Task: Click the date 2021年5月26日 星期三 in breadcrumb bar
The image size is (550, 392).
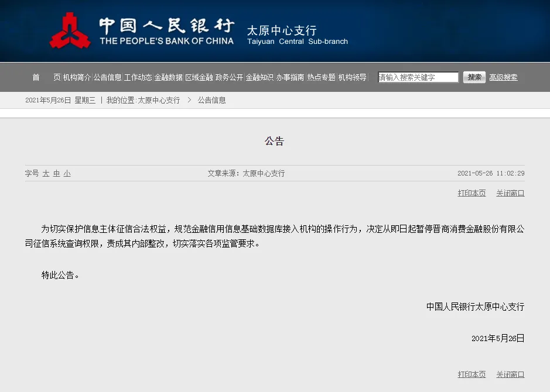Action: (x=60, y=100)
